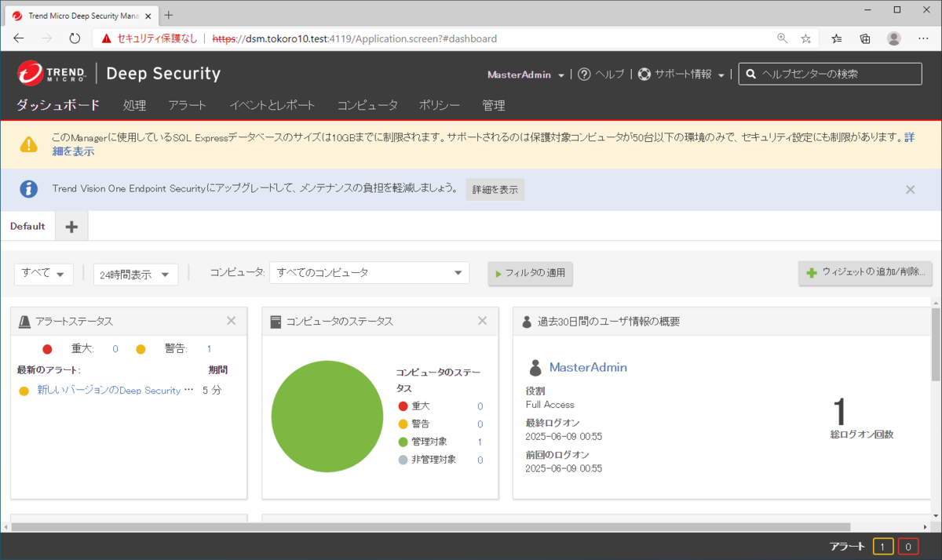Click the zoom magnifier in address bar
This screenshot has width=942, height=560.
[782, 38]
